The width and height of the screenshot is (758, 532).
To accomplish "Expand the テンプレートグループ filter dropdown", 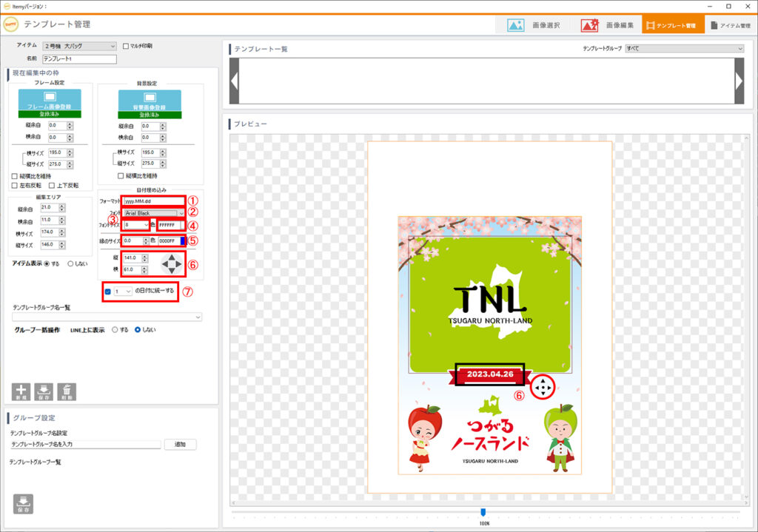I will coord(683,49).
